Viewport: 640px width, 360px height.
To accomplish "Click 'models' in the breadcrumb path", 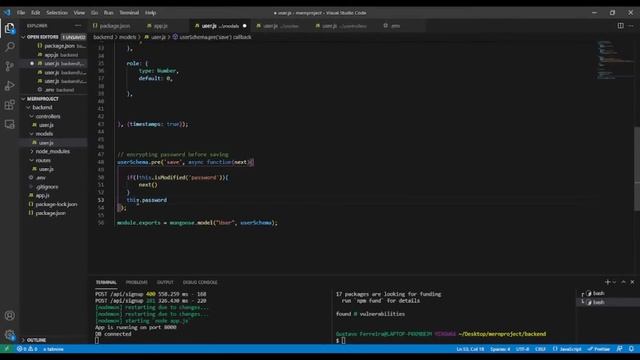I will [127, 37].
